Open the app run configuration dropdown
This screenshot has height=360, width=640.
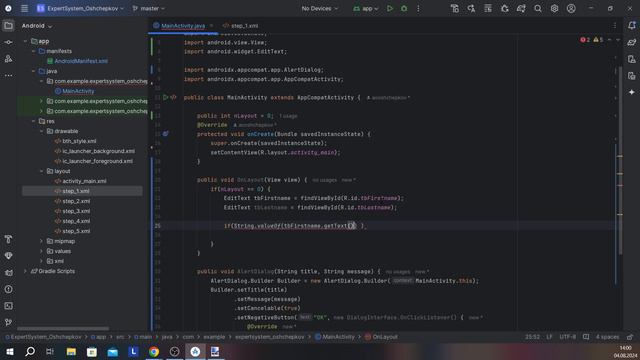click(366, 8)
